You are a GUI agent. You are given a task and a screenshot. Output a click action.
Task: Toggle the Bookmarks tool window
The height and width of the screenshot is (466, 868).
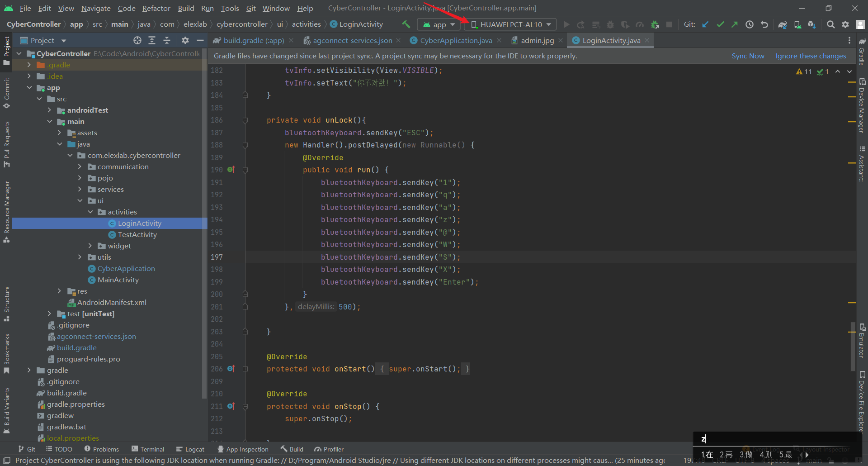6,354
